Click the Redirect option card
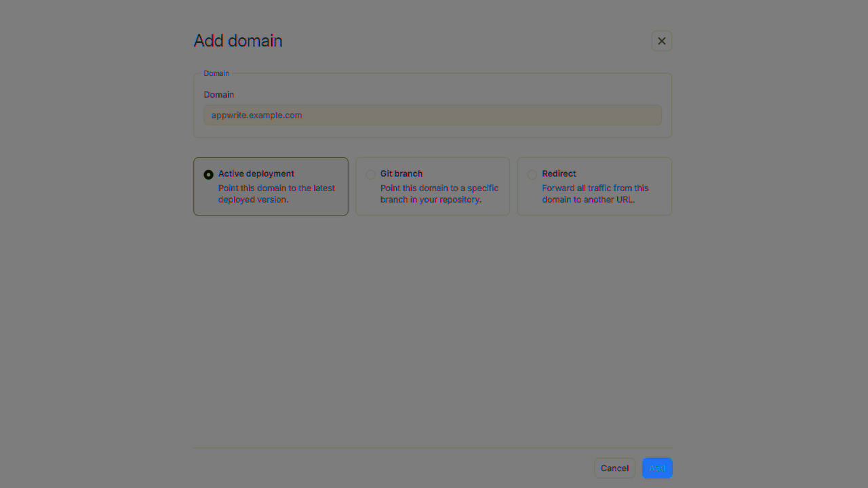 point(594,186)
